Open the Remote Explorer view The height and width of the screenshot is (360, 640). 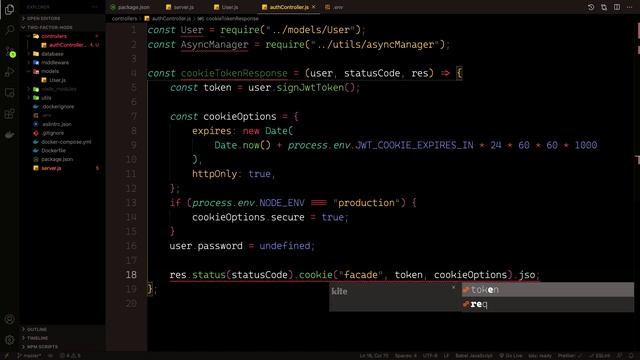[9, 93]
